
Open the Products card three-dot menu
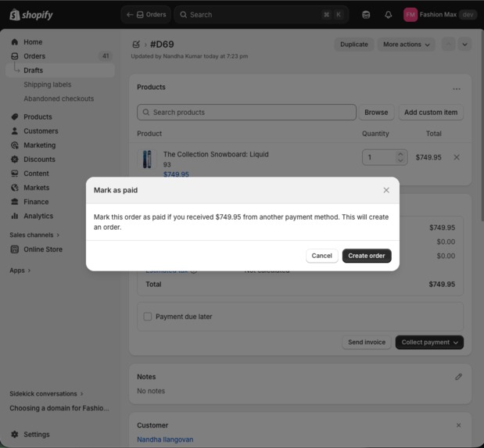[457, 89]
